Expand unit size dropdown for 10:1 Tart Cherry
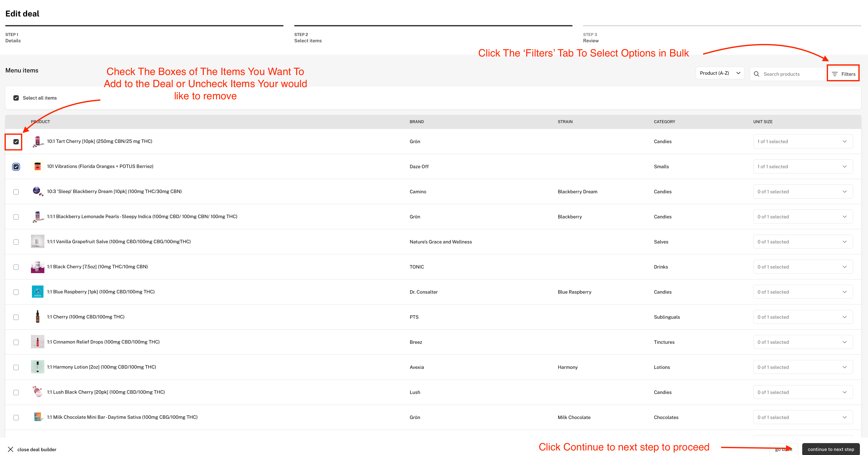Image resolution: width=868 pixels, height=455 pixels. pyautogui.click(x=844, y=141)
